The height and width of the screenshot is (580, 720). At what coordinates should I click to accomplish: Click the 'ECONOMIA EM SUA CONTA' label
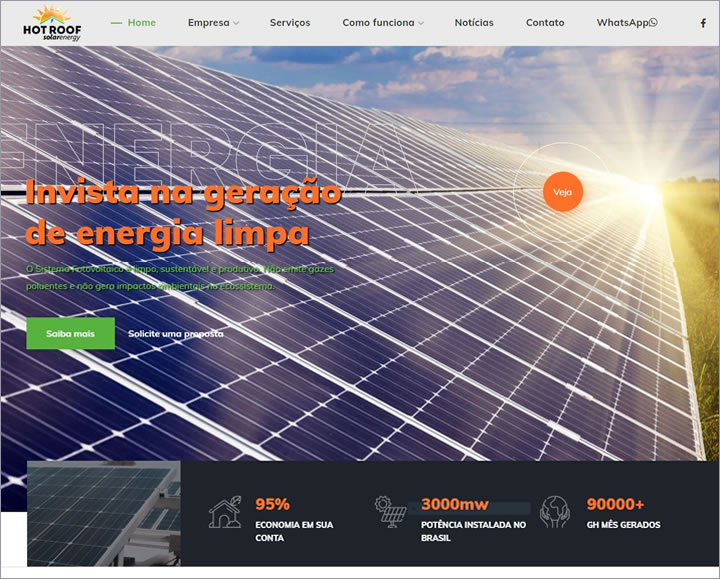pyautogui.click(x=294, y=531)
